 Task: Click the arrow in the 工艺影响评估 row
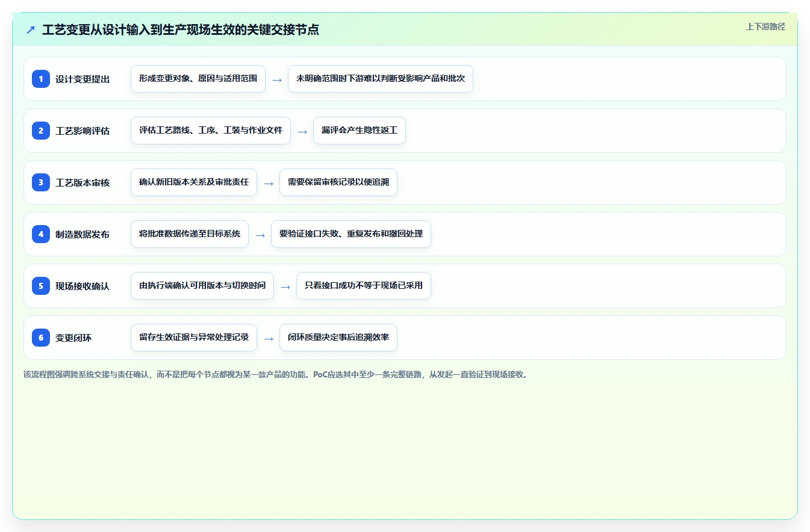[x=302, y=131]
